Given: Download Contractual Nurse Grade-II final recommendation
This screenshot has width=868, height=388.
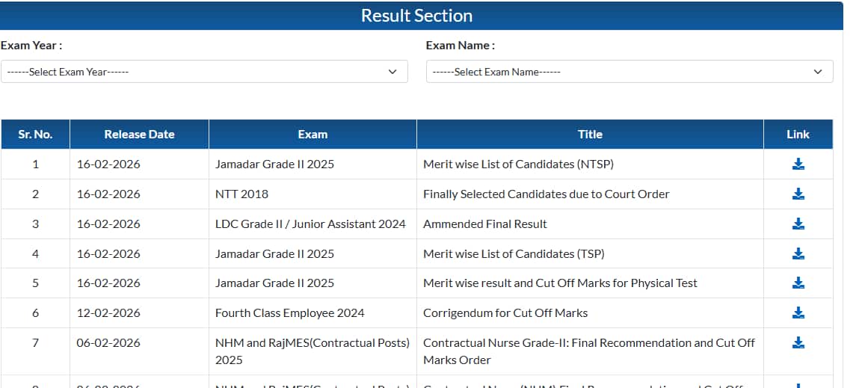Looking at the screenshot, I should (798, 342).
